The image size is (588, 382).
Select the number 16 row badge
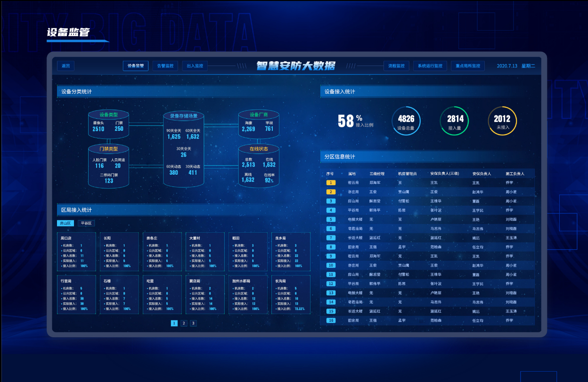(331, 320)
